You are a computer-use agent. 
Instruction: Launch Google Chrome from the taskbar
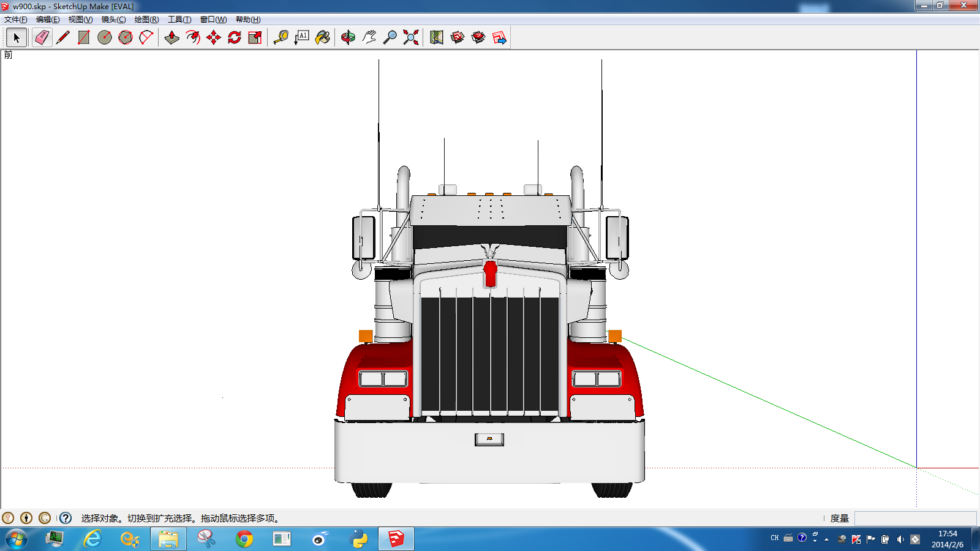coord(244,539)
